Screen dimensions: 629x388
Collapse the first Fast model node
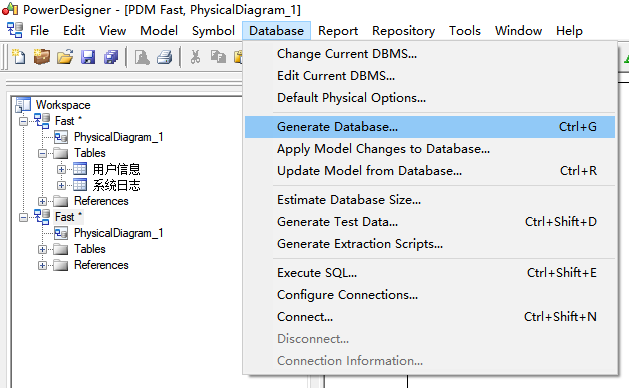24,121
